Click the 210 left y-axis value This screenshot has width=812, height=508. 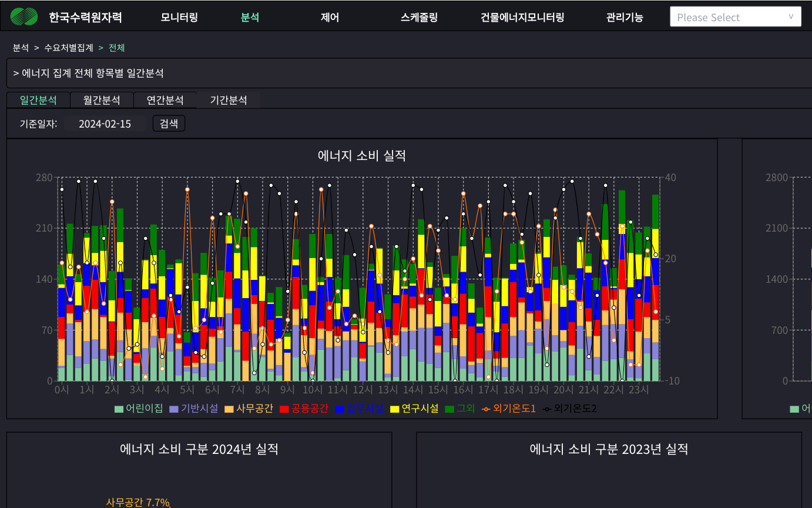(45, 228)
